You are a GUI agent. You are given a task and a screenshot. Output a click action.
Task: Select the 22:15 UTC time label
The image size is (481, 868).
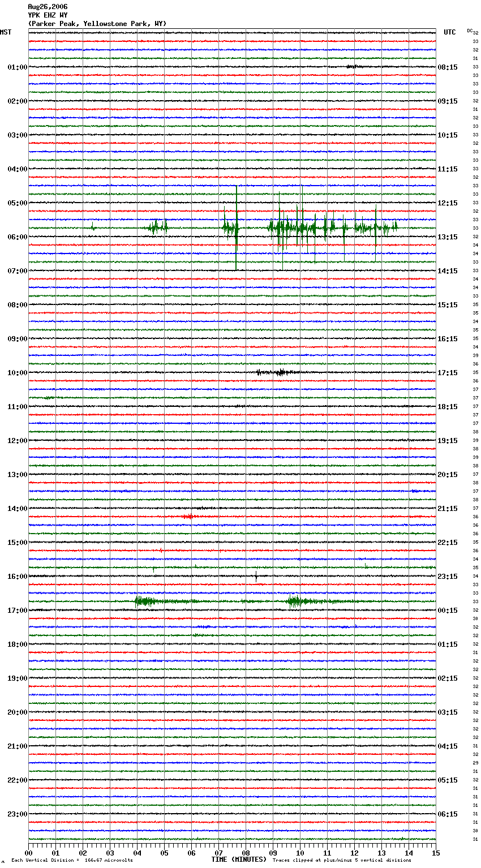(x=448, y=543)
